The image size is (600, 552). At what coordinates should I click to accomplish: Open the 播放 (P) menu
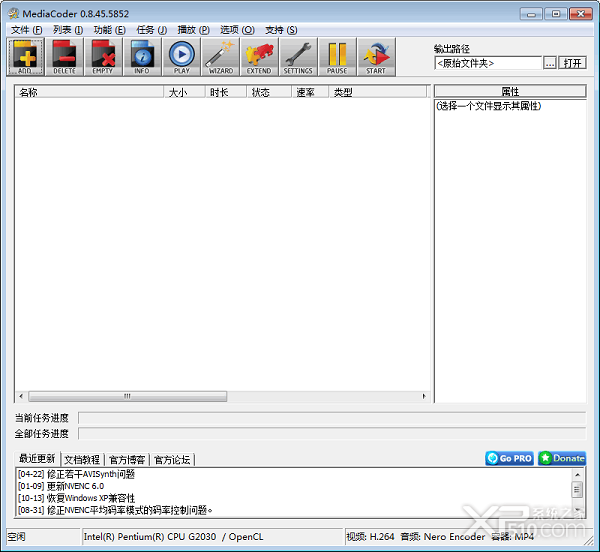pyautogui.click(x=193, y=30)
